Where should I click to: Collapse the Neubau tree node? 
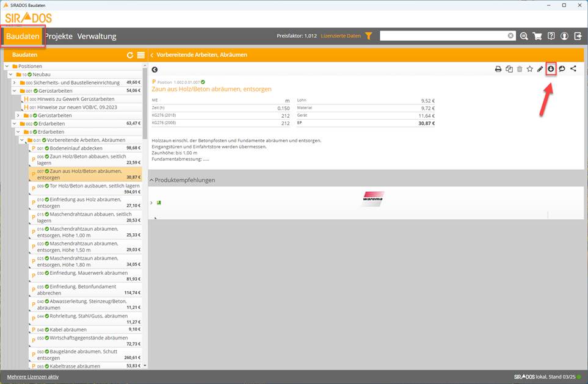click(x=11, y=74)
